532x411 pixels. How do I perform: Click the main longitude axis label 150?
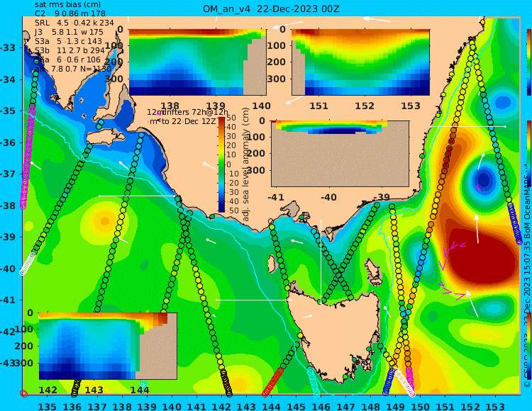[421, 407]
